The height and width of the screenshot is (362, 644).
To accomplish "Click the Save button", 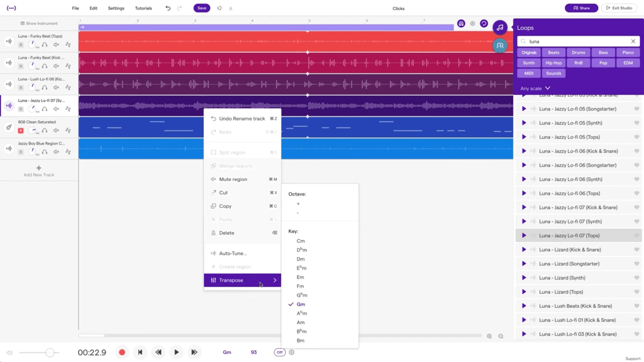I will coord(202,8).
